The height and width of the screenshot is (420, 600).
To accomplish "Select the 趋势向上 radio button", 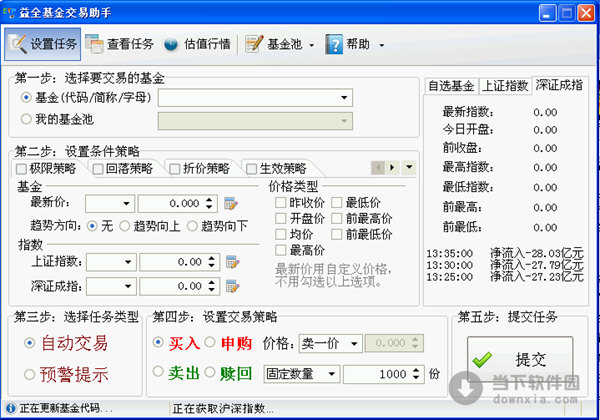I will [x=125, y=226].
